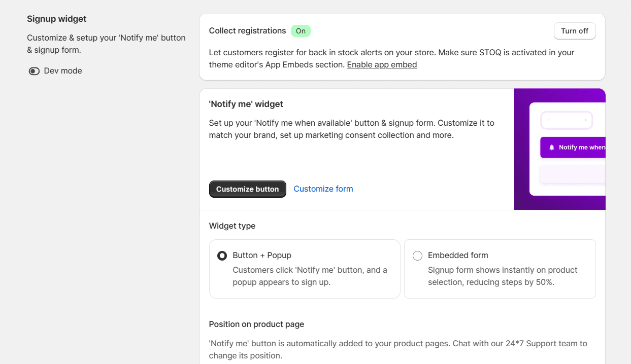The height and width of the screenshot is (364, 631).
Task: Click the plus icon in the quantity stepper preview
Action: (x=585, y=120)
